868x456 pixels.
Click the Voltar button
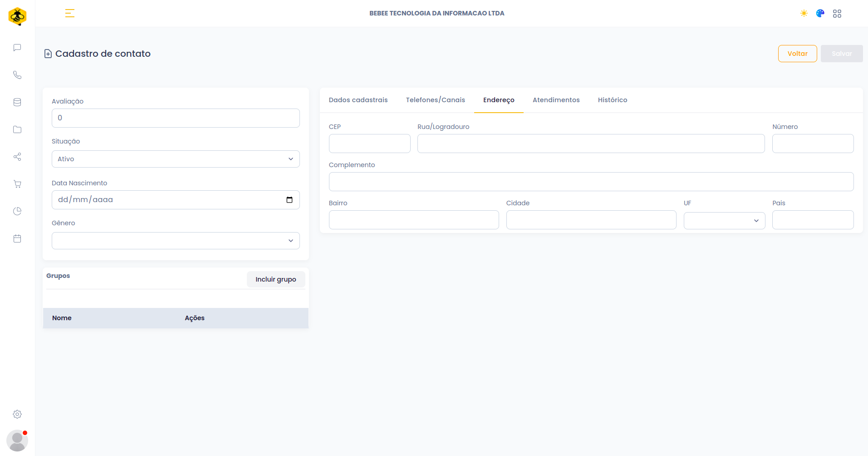tap(797, 54)
